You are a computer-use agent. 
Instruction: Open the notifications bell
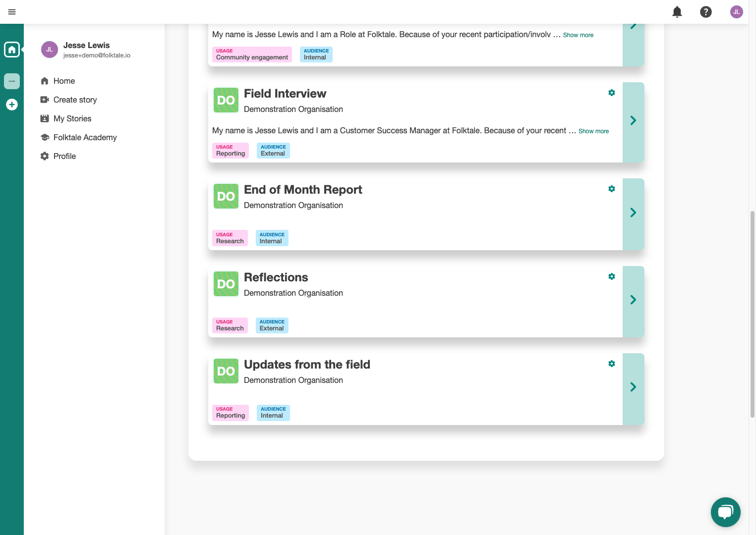click(677, 12)
